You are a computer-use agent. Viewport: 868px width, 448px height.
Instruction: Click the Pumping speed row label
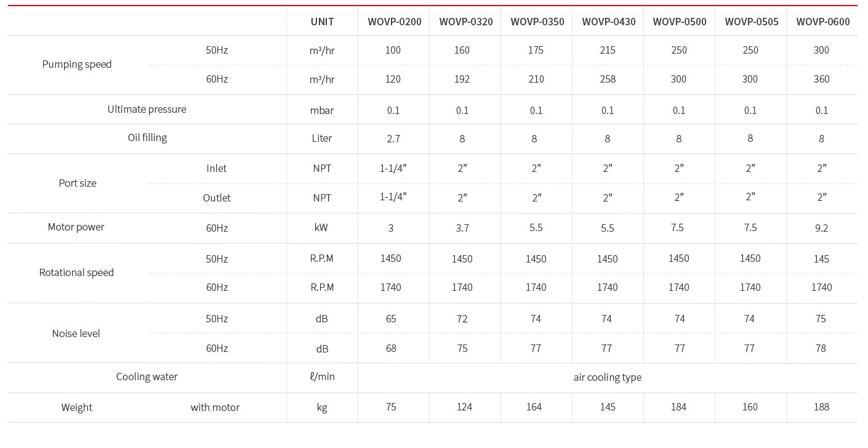click(x=77, y=64)
